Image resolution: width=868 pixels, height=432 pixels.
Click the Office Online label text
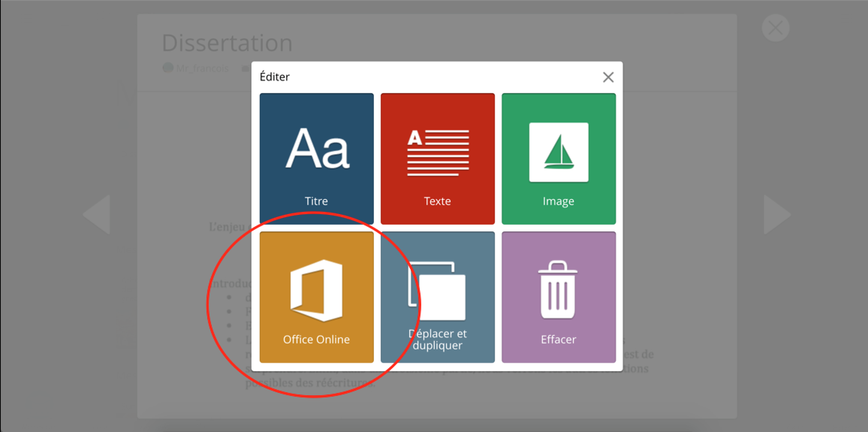(x=316, y=339)
